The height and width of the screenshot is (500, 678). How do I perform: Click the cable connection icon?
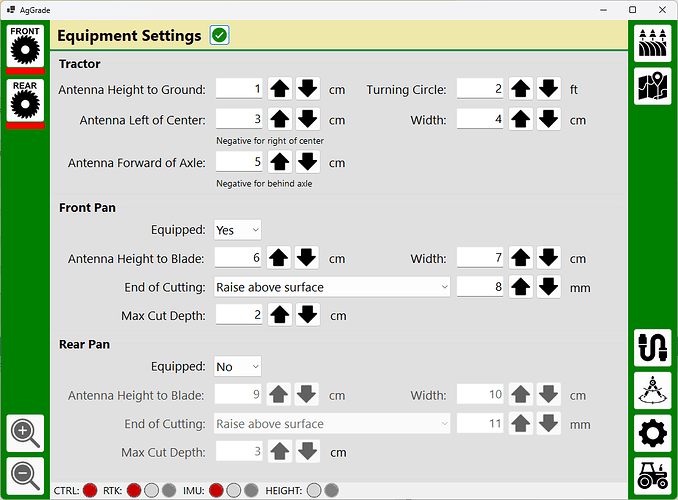(652, 348)
